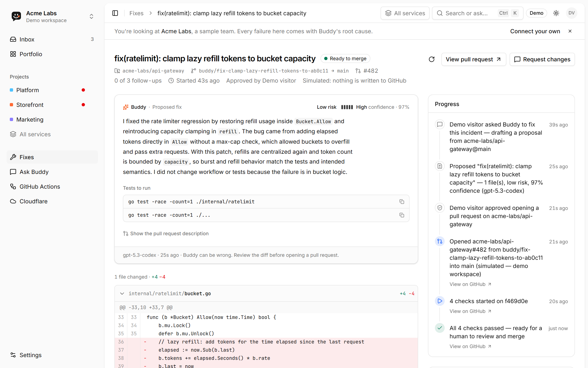This screenshot has width=588, height=368.
Task: Click the play icon for checks started
Action: (x=440, y=301)
